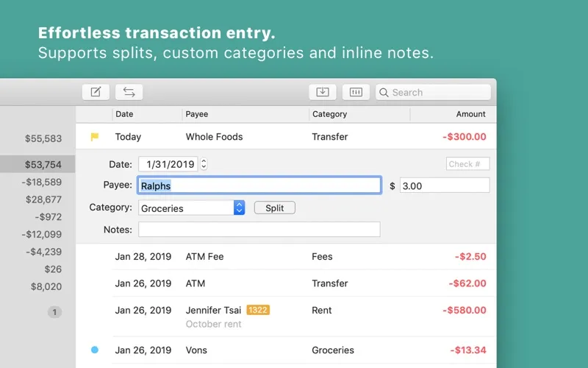Click the search magnifier icon
Image resolution: width=588 pixels, height=368 pixels.
384,93
